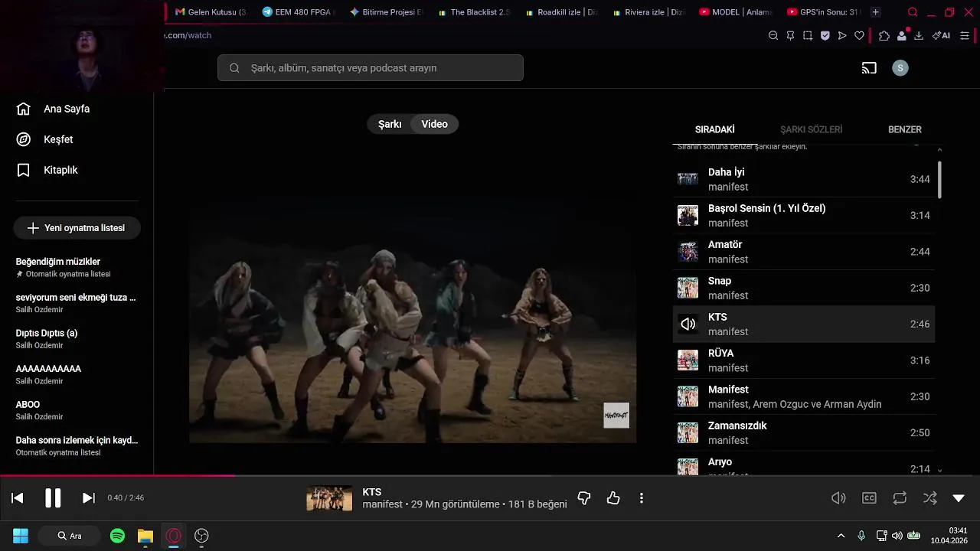Switch to Gelen Kutusu Gmail tab
Screen dimensions: 980x551
[x=211, y=12]
